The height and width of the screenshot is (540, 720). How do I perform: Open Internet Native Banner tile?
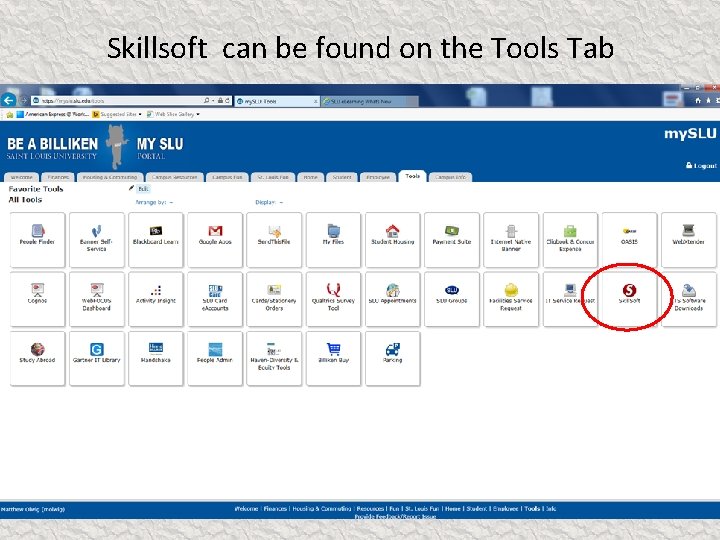click(x=511, y=240)
